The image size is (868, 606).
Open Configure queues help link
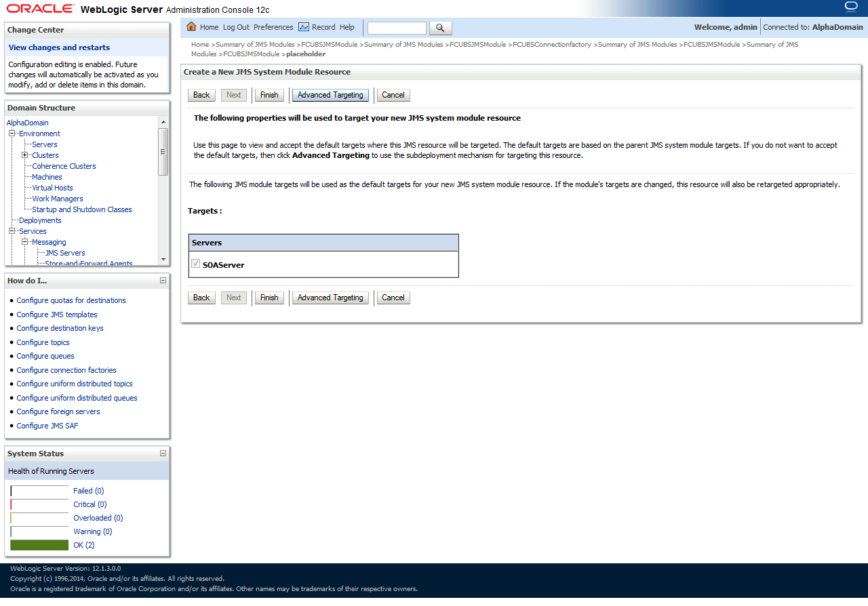tap(45, 356)
